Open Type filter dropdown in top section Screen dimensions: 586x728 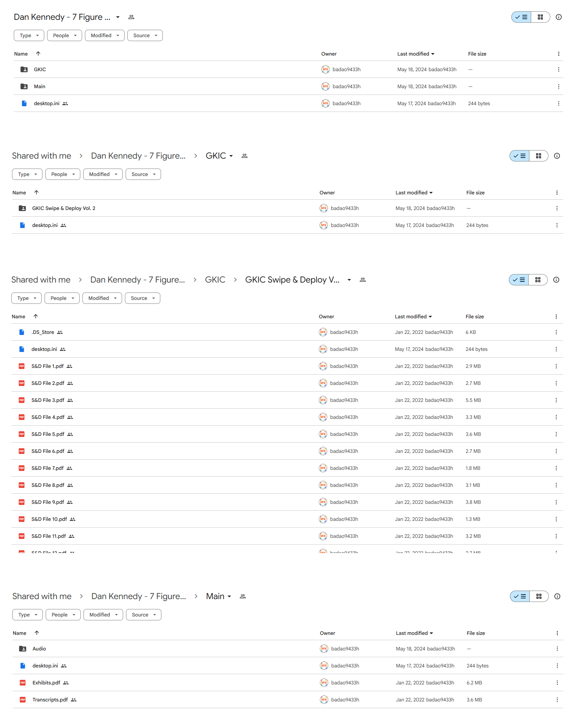coord(29,35)
